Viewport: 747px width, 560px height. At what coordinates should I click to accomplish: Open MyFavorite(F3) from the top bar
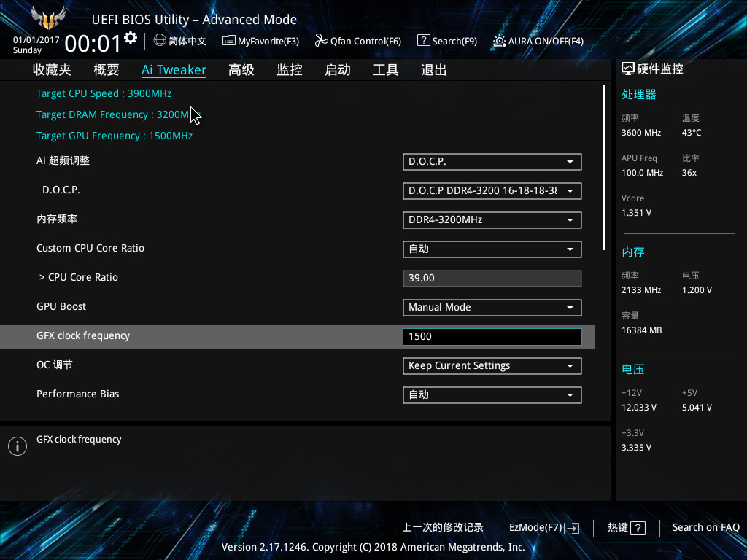coord(228,41)
